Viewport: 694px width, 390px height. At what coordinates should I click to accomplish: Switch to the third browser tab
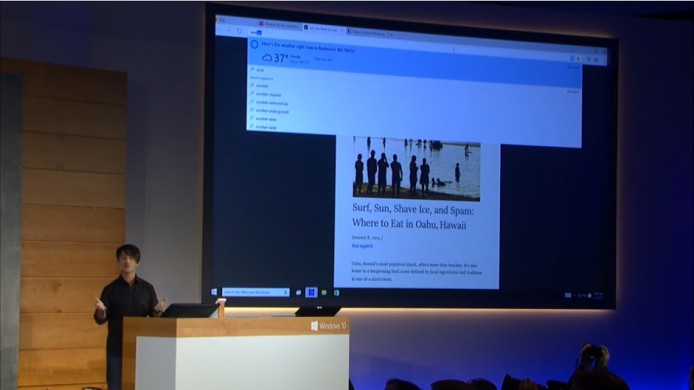pyautogui.click(x=366, y=32)
